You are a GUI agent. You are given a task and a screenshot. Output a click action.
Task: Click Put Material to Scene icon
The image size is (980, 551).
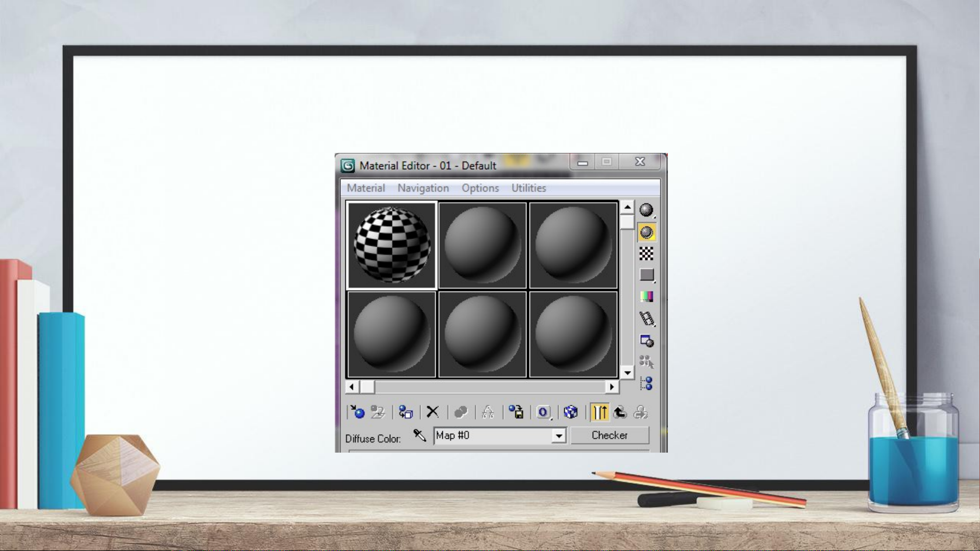coord(378,412)
